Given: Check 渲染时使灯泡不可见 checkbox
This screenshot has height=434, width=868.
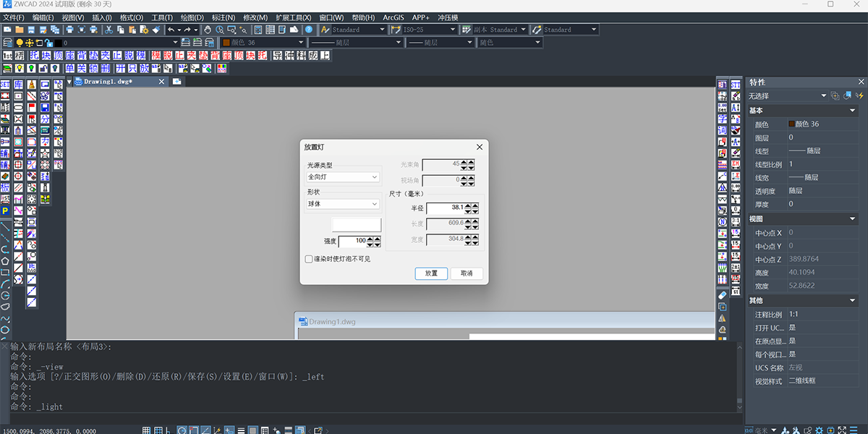Looking at the screenshot, I should [x=309, y=259].
